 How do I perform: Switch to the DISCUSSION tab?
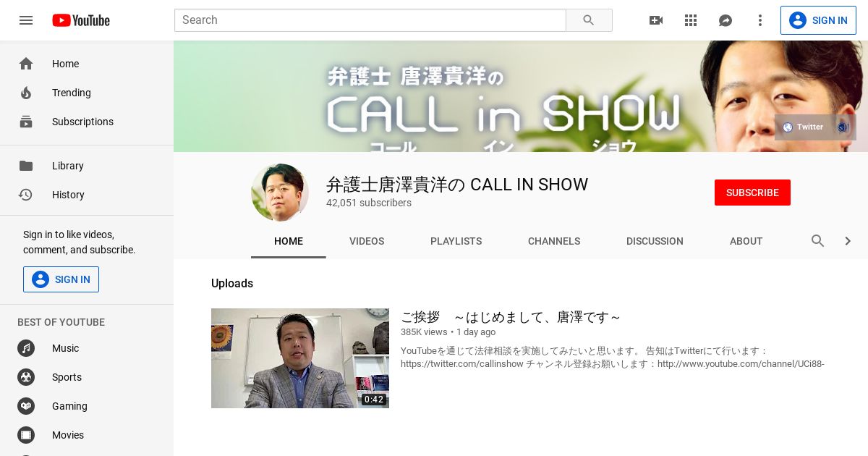coord(655,241)
